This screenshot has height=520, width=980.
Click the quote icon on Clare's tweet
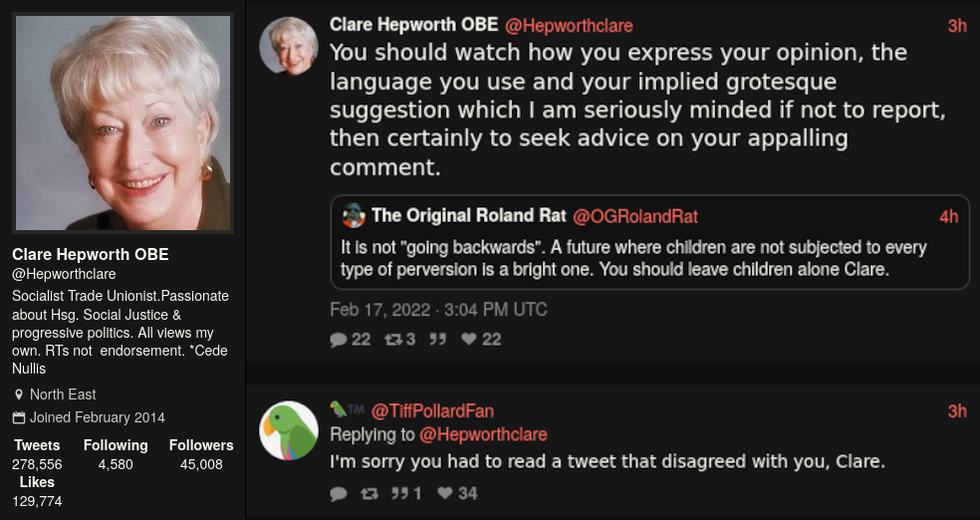pyautogui.click(x=436, y=340)
